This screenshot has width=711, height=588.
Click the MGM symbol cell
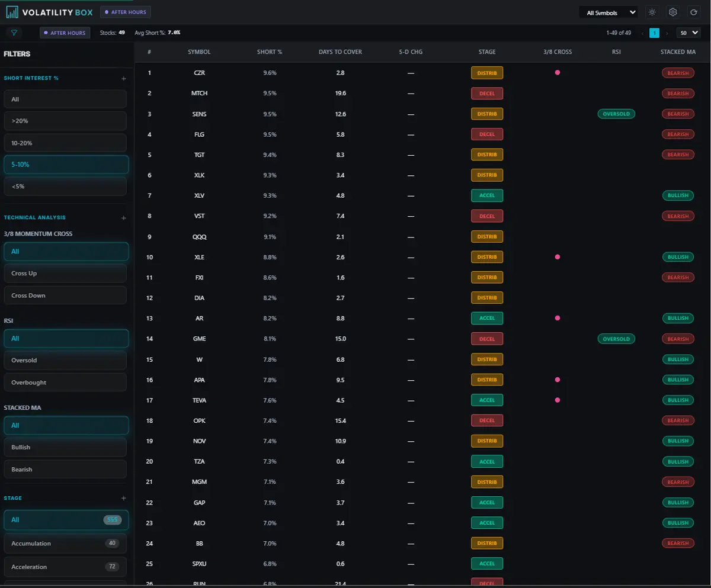[199, 482]
